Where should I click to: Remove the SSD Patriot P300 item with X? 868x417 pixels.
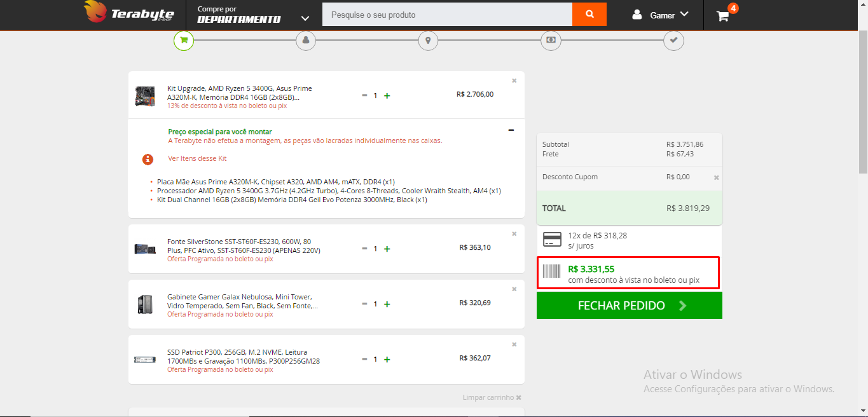pos(514,345)
